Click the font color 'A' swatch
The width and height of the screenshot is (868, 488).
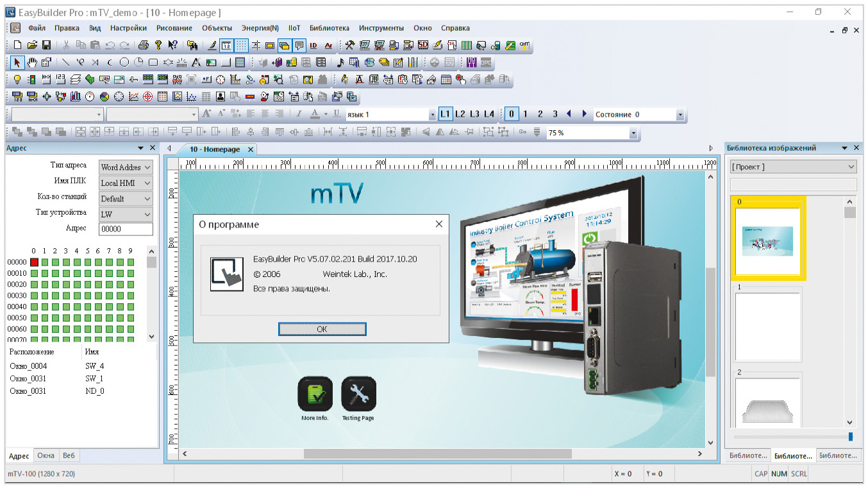point(315,114)
